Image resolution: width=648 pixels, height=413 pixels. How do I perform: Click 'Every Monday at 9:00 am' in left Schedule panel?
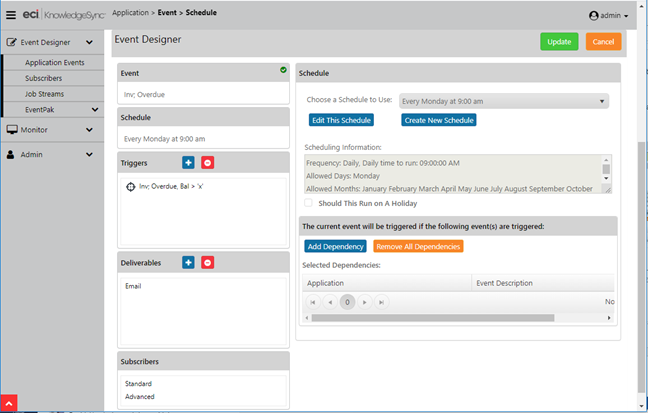(x=164, y=139)
